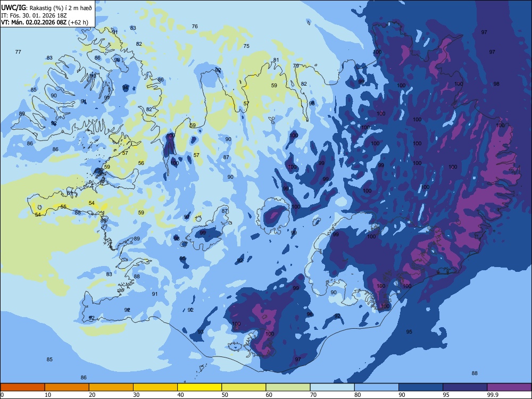Image resolution: width=532 pixels, height=399 pixels.
Task: Click the legend tick label '20'
Action: pos(92,395)
